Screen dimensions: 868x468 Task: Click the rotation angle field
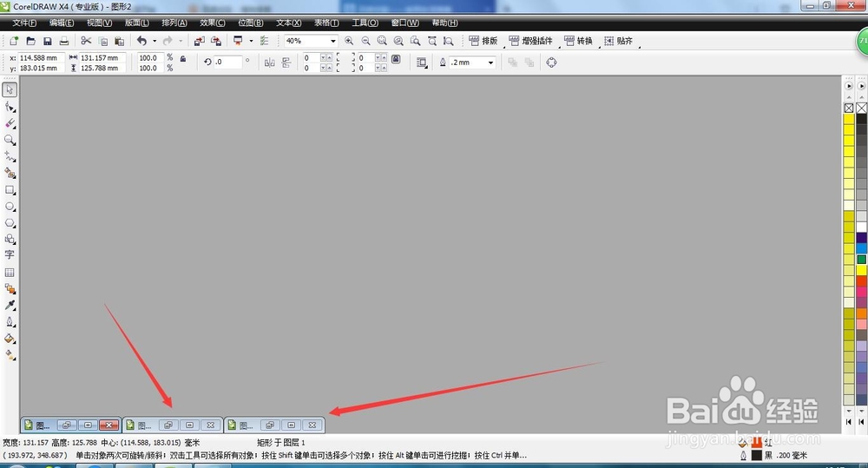click(x=228, y=62)
